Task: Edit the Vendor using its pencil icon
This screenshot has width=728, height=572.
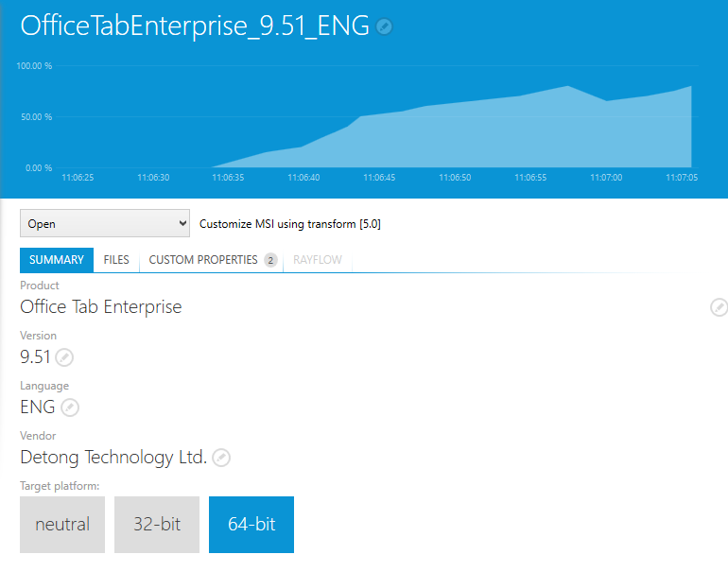Action: point(220,458)
